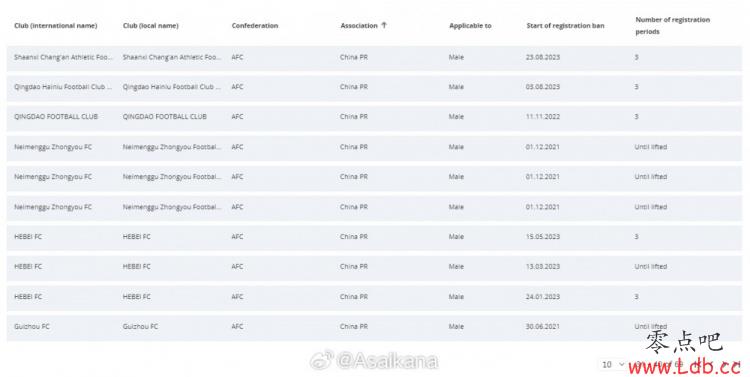Click Until lifted in the 13.03.2023 row

[651, 266]
